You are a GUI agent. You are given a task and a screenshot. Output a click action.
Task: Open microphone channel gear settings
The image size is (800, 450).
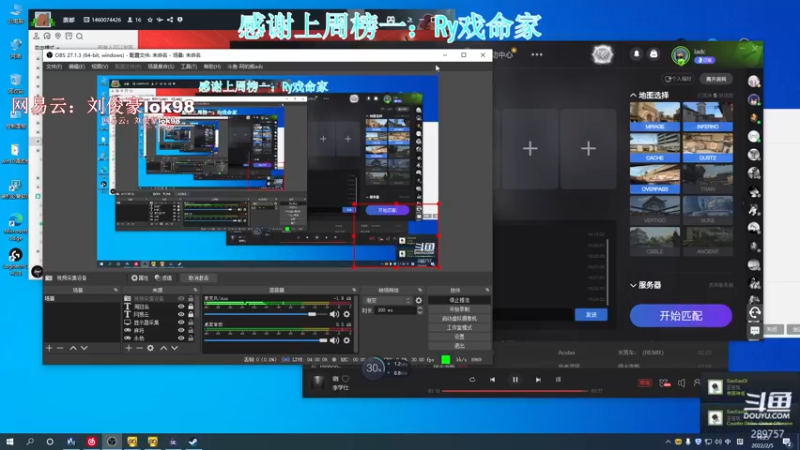347,314
